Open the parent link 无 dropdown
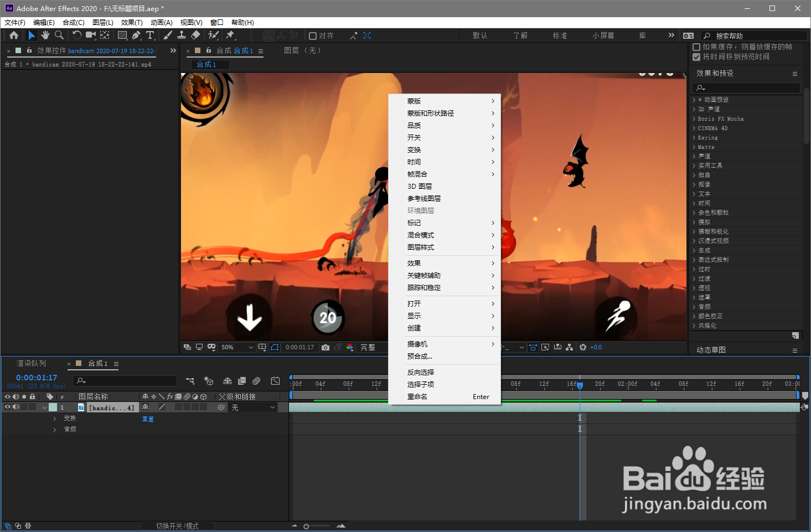The height and width of the screenshot is (532, 811). pos(253,407)
